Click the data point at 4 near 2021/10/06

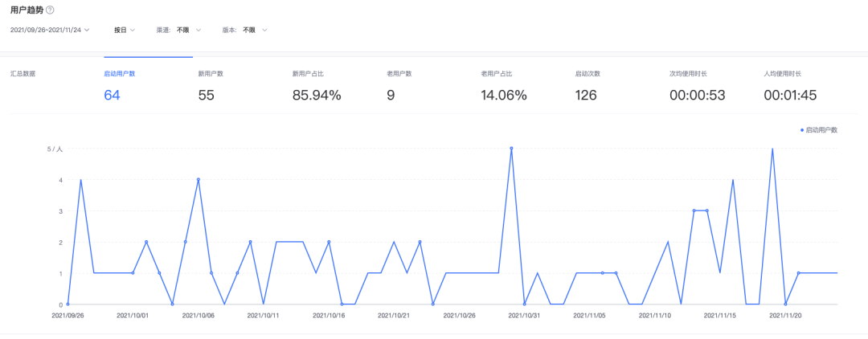199,180
